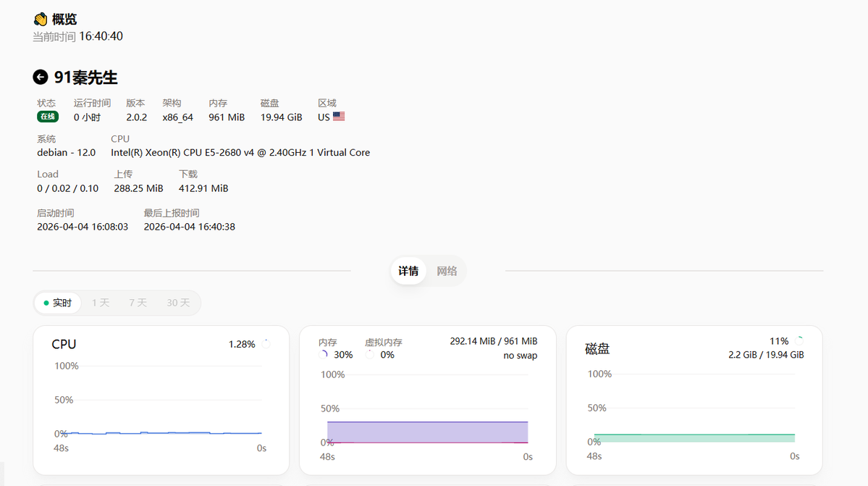Click the 运行时间 label
Image resolution: width=868 pixels, height=486 pixels.
tap(92, 104)
